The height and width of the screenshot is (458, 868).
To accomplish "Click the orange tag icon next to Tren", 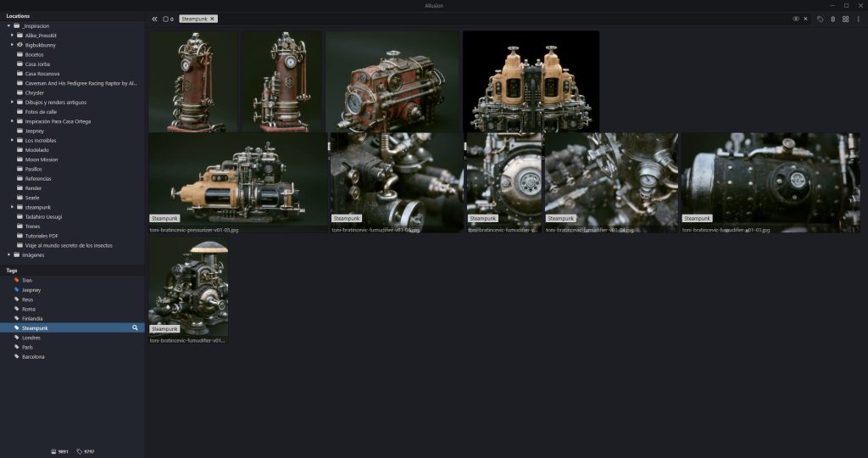I will click(17, 280).
